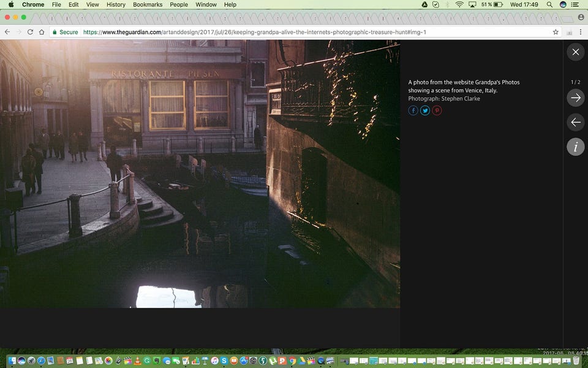
Task: Launch Siri from the Dock
Action: [21, 361]
